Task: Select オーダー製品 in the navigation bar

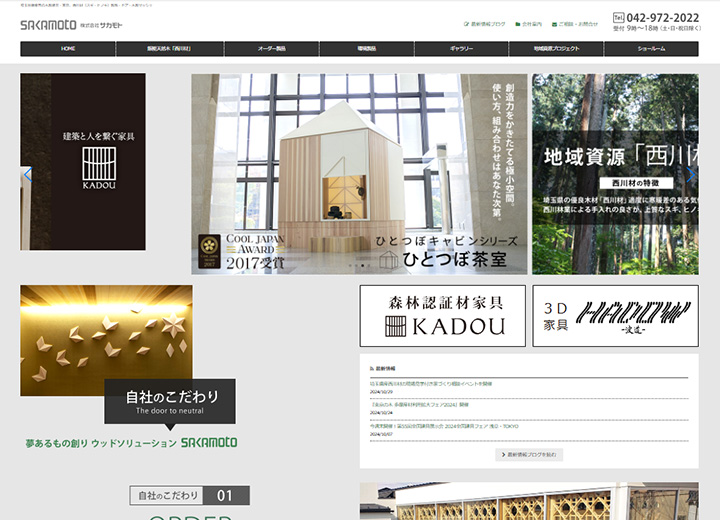Action: (272, 49)
